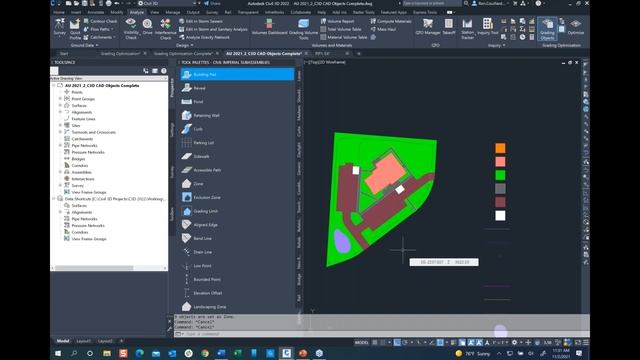
Task: Expand the Sites tree node
Action: (x=60, y=125)
